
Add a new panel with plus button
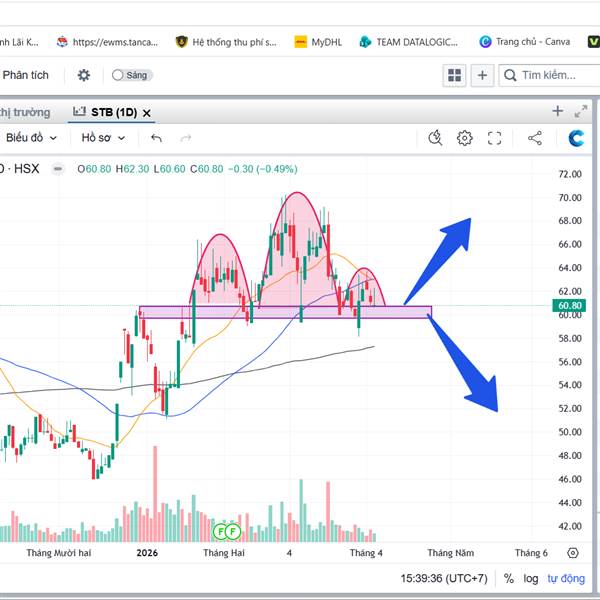[483, 75]
